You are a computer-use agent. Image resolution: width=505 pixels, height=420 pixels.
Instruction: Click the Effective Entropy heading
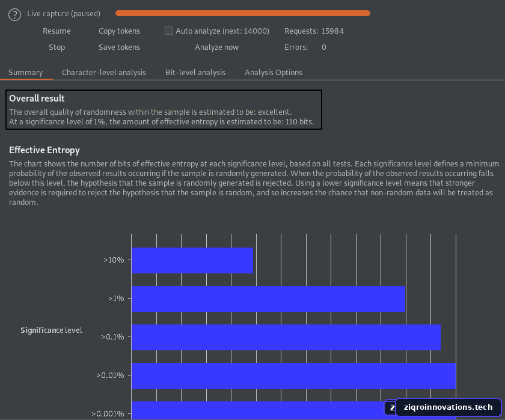coord(44,150)
